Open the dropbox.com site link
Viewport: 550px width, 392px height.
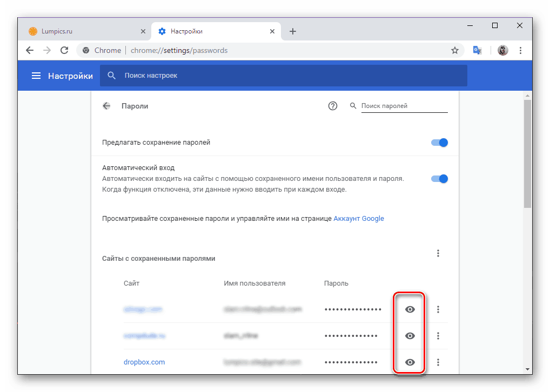click(144, 362)
